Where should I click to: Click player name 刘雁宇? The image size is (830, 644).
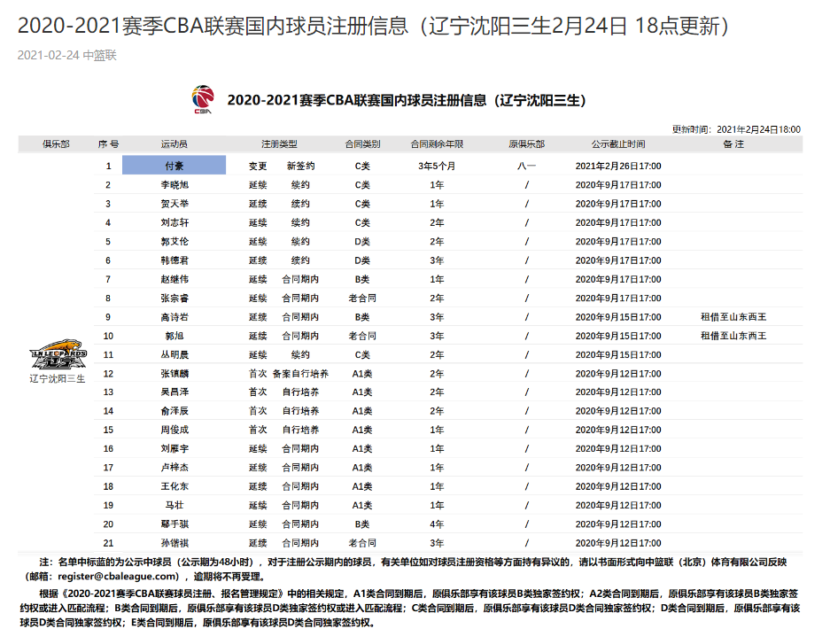coord(175,449)
